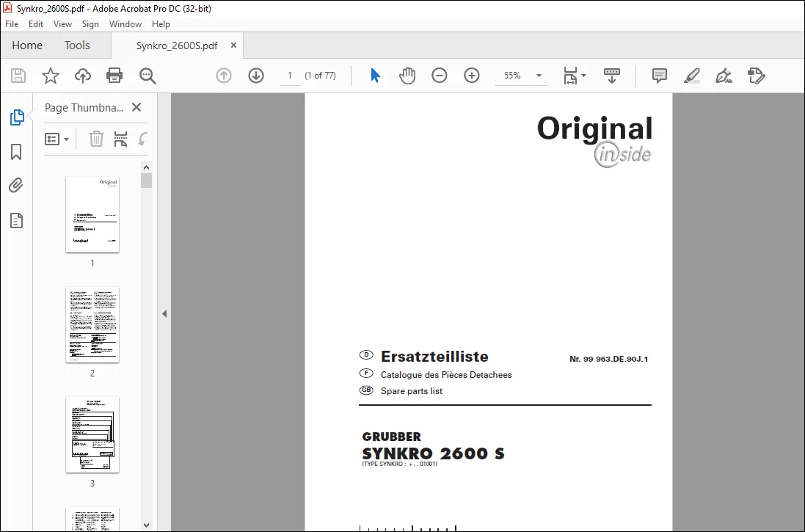The height and width of the screenshot is (532, 805).
Task: Open the Edit menu
Action: [x=36, y=24]
